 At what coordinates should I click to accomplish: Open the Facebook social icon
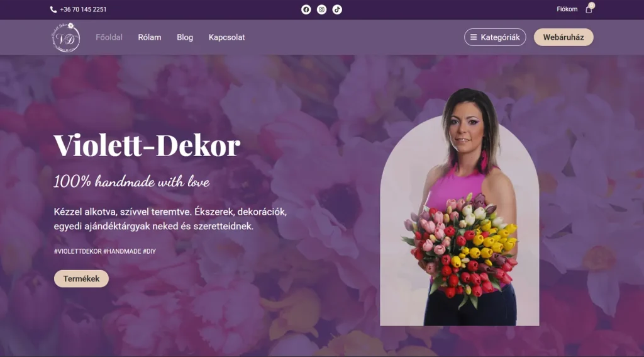[x=306, y=9]
